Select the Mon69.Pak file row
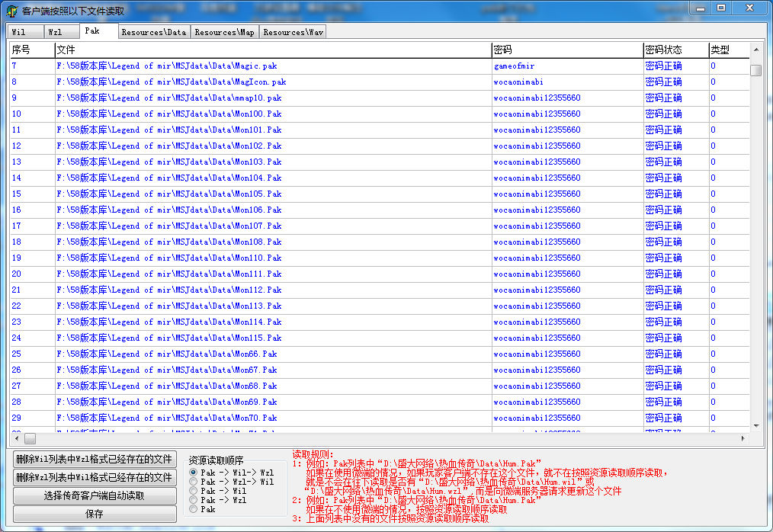This screenshot has height=532, width=773. [380, 402]
